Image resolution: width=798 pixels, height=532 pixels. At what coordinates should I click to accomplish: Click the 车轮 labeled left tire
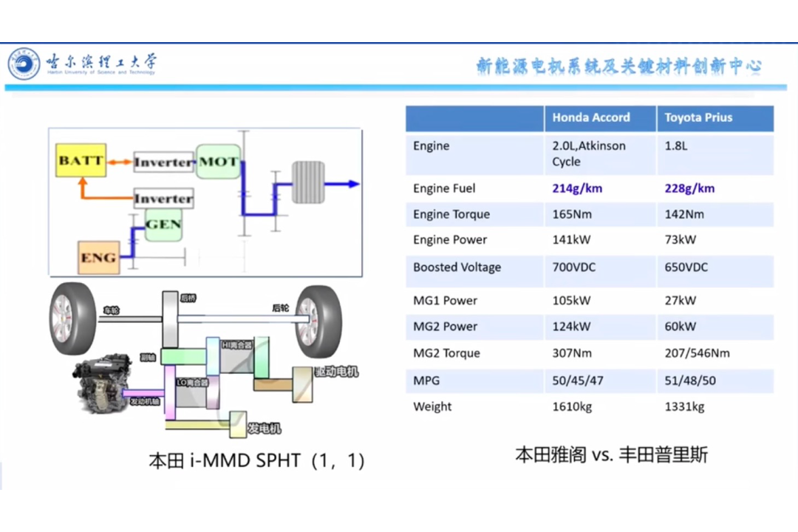tap(72, 318)
